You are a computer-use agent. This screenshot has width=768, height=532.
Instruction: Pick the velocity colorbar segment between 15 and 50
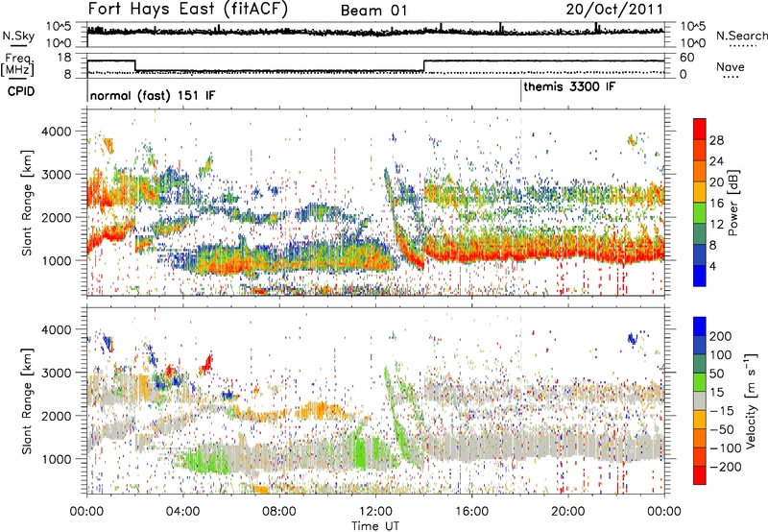tap(700, 382)
